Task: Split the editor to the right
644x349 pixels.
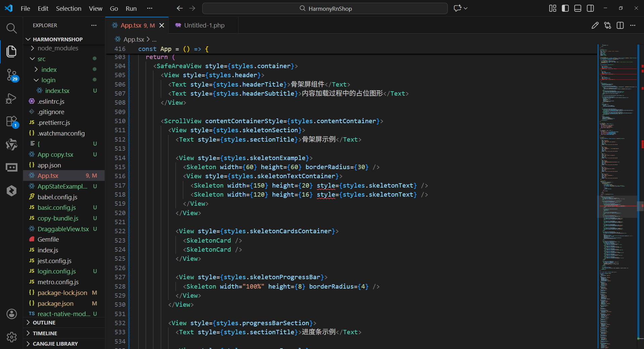Action: tap(620, 26)
